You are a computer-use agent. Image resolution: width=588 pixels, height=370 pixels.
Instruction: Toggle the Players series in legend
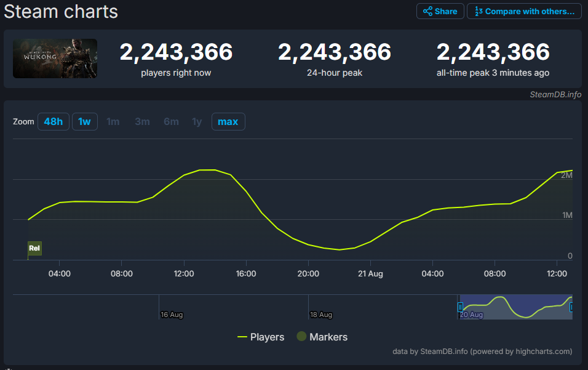click(261, 337)
